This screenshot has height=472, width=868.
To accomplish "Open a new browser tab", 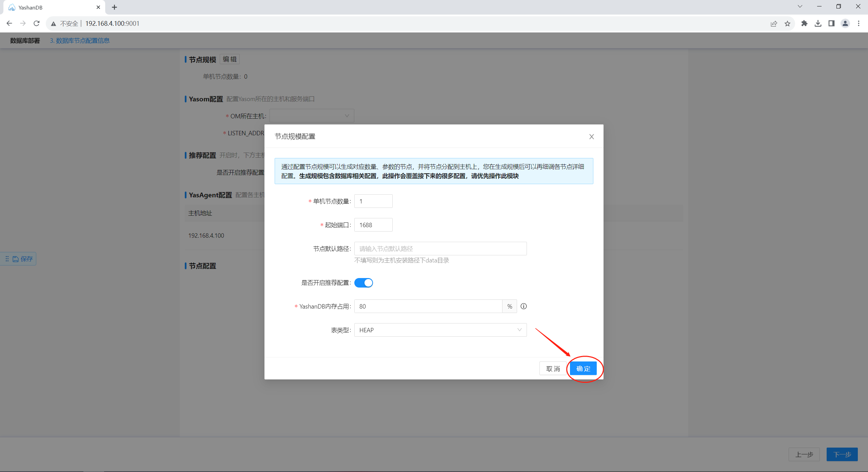I will [114, 7].
